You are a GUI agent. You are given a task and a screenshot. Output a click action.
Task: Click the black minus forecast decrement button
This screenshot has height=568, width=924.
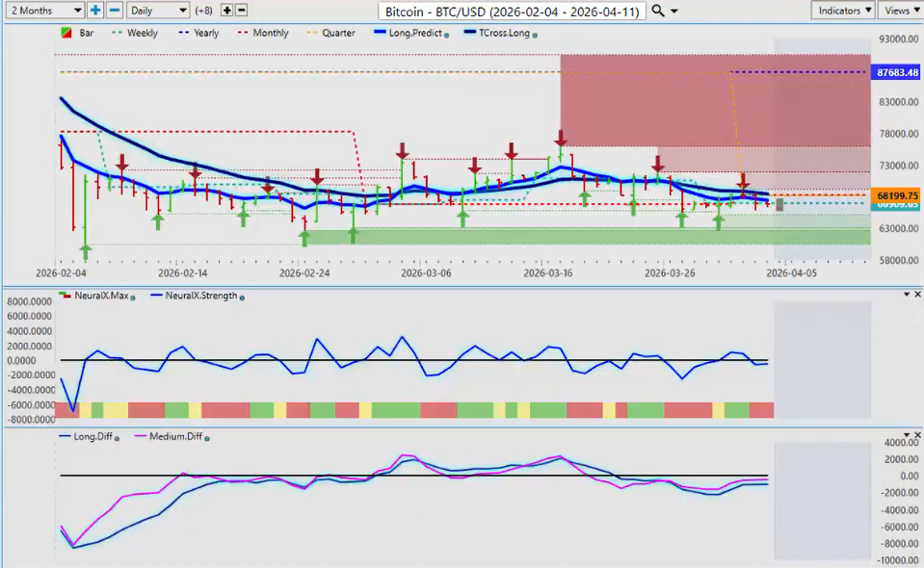pos(241,10)
